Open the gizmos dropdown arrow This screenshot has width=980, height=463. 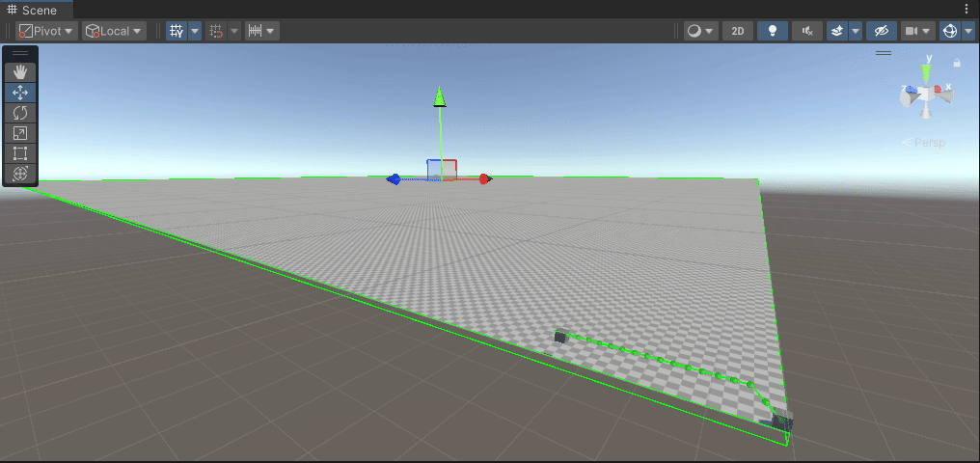coord(967,31)
